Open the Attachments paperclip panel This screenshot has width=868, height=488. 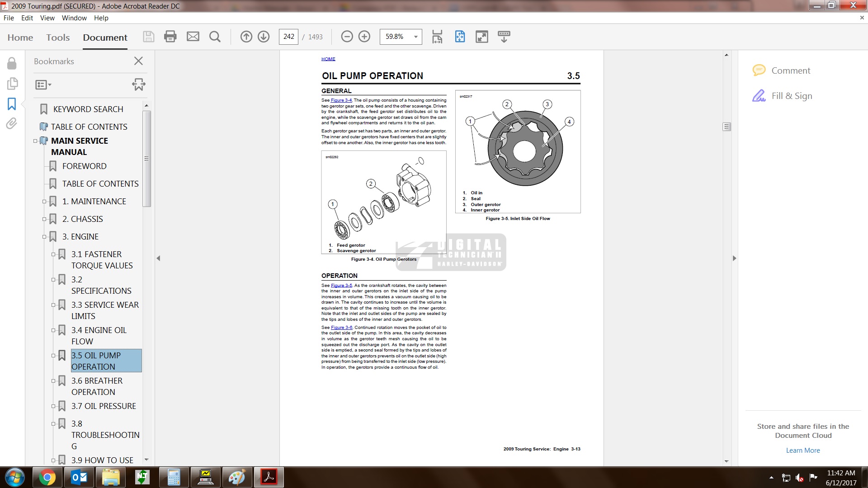pos(12,123)
